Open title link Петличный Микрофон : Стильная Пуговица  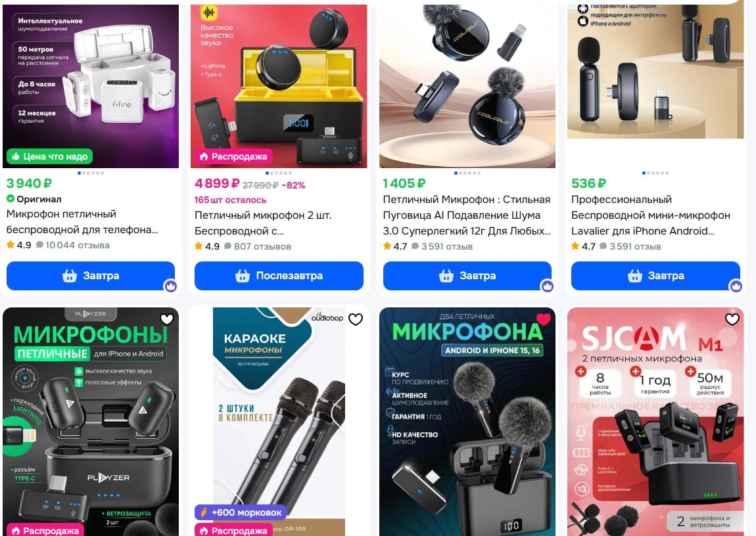coord(467,215)
